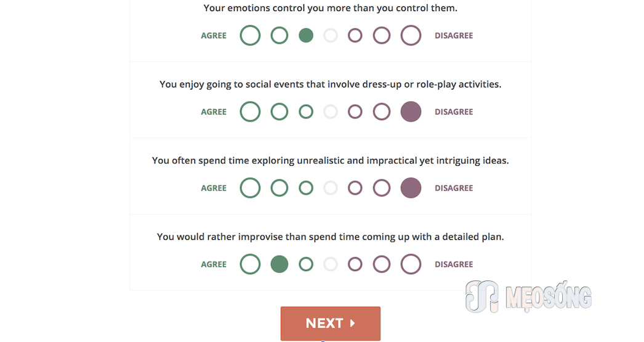Select neutral circle for dress-up events question
Viewport: 644px width, 342px height.
pyautogui.click(x=331, y=112)
